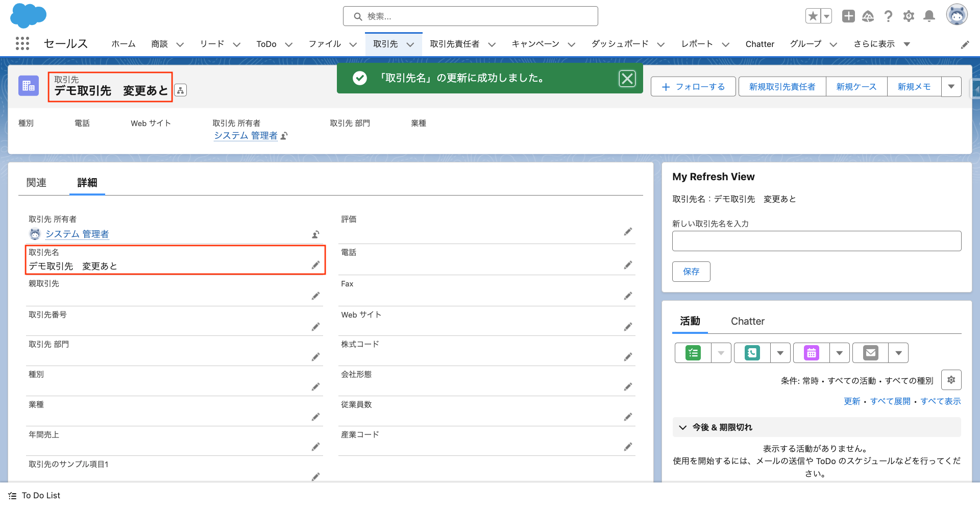
Task: Select the log a call icon
Action: click(x=752, y=353)
